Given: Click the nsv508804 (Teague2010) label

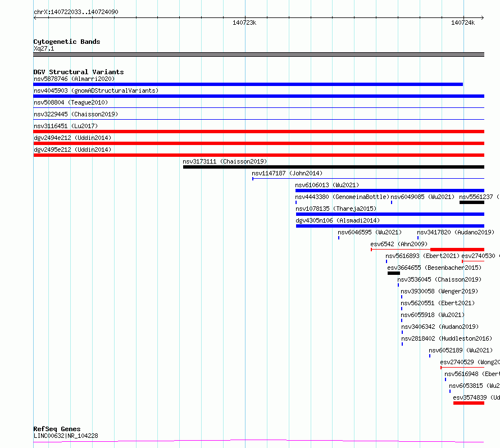Looking at the screenshot, I should [x=71, y=102].
